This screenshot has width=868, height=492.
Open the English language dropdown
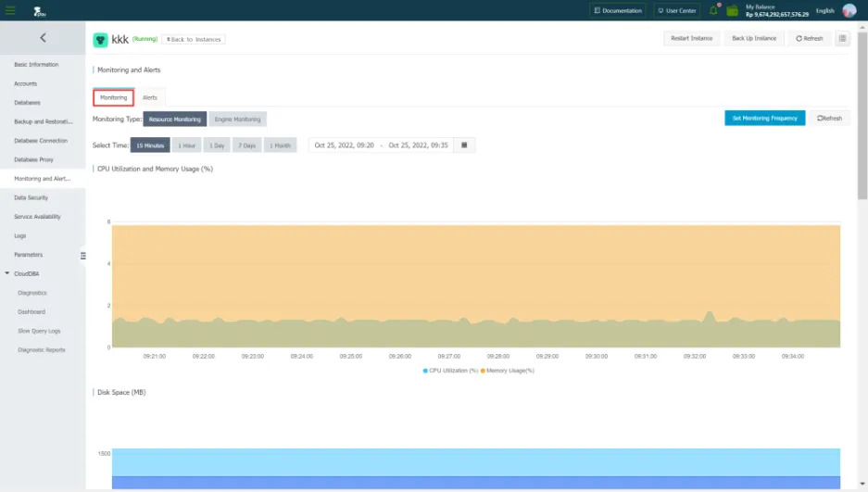[x=824, y=10]
